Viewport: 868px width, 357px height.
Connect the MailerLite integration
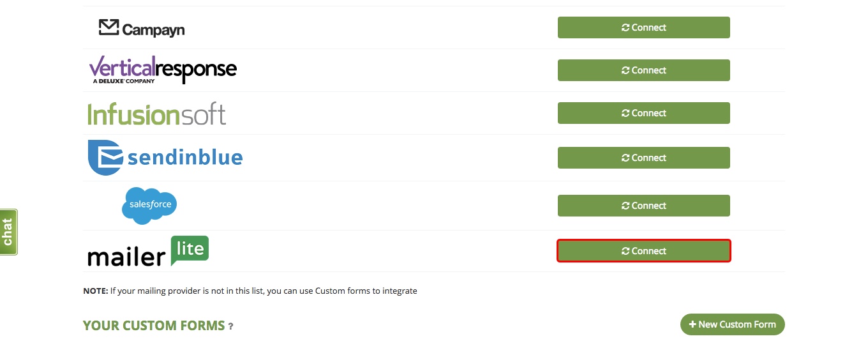[643, 251]
